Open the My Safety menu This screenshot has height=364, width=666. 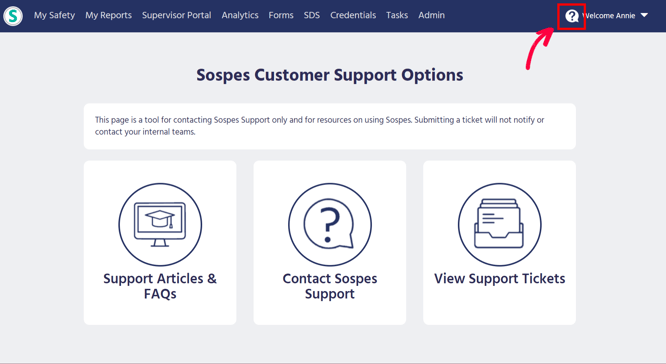(x=54, y=15)
